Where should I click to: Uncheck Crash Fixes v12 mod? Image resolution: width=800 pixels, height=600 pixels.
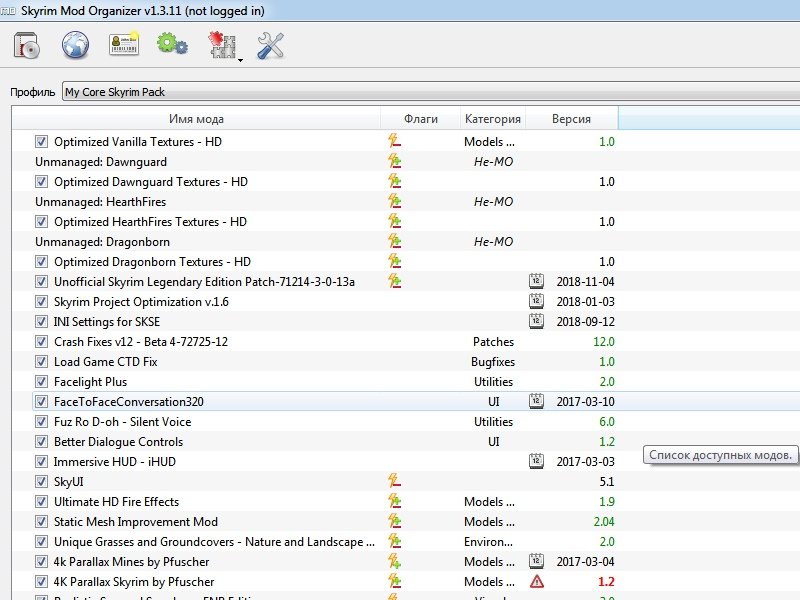41,342
